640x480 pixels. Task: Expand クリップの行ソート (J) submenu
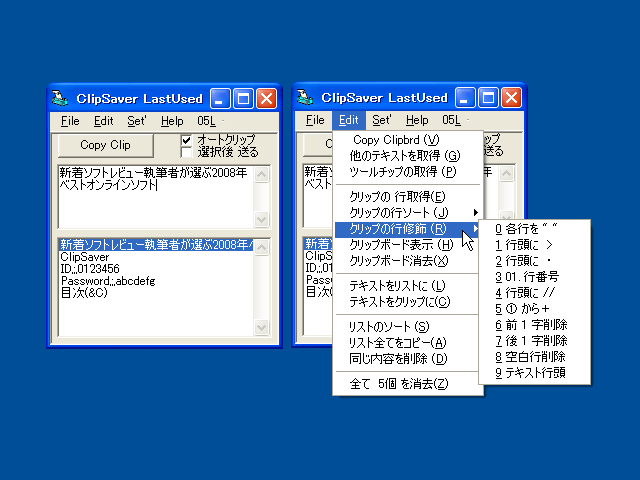click(407, 213)
